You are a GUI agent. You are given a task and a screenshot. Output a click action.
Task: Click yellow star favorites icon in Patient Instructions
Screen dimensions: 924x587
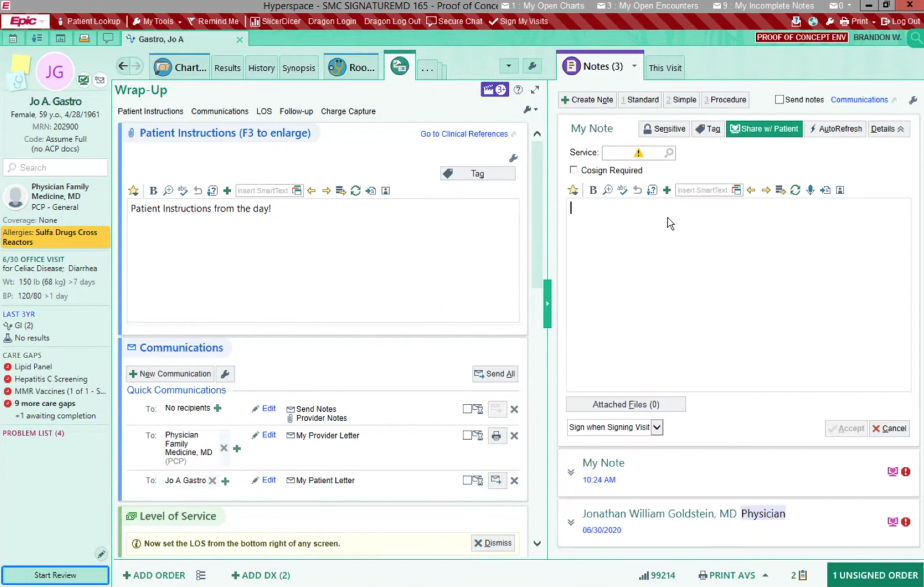pyautogui.click(x=133, y=191)
